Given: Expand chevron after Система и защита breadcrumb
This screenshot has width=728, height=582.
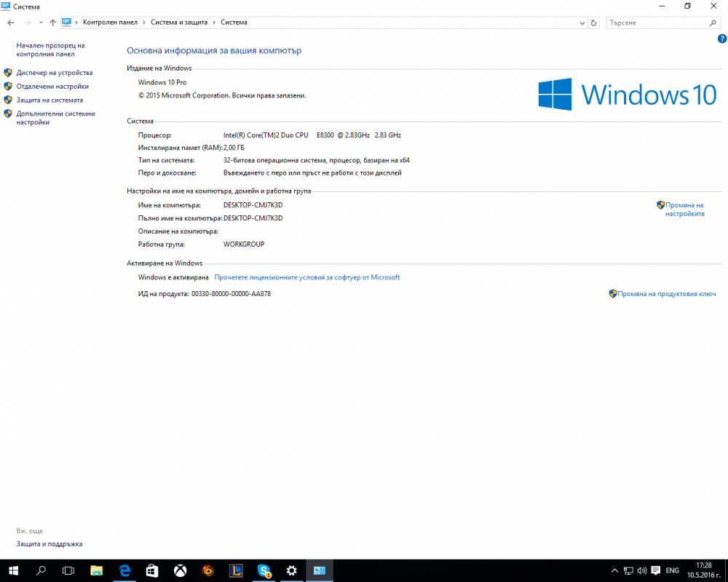Looking at the screenshot, I should click(214, 23).
